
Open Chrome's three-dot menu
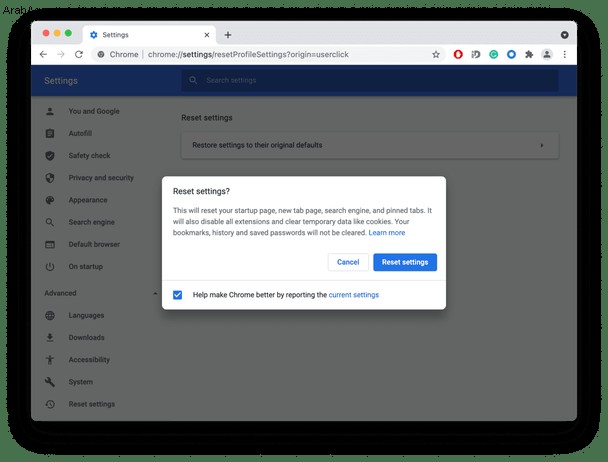tap(565, 55)
